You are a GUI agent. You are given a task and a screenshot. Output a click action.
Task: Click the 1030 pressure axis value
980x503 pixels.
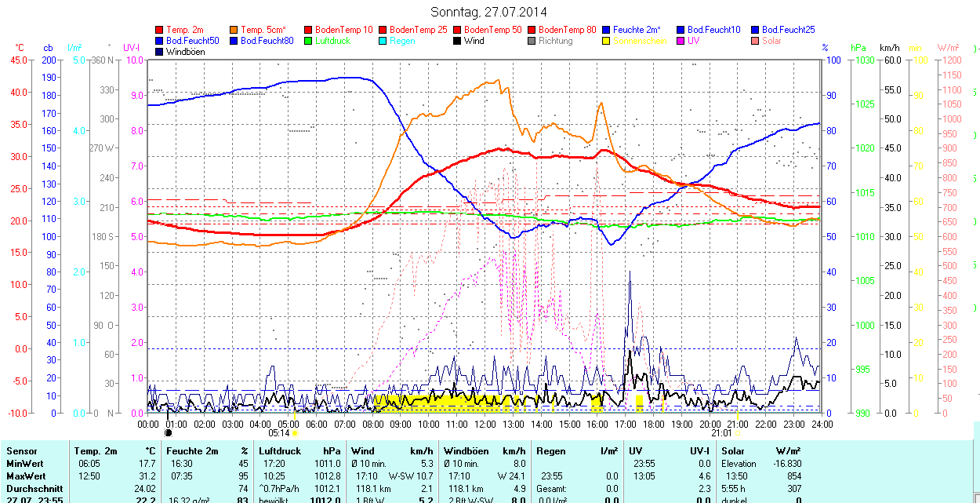865,60
